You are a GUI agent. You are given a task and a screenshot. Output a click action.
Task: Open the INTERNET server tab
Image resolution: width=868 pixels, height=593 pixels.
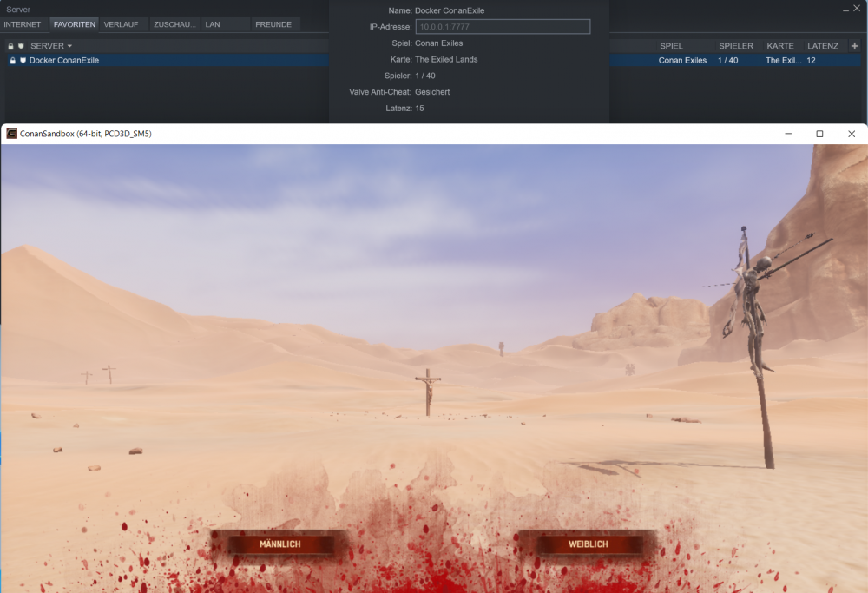click(23, 24)
